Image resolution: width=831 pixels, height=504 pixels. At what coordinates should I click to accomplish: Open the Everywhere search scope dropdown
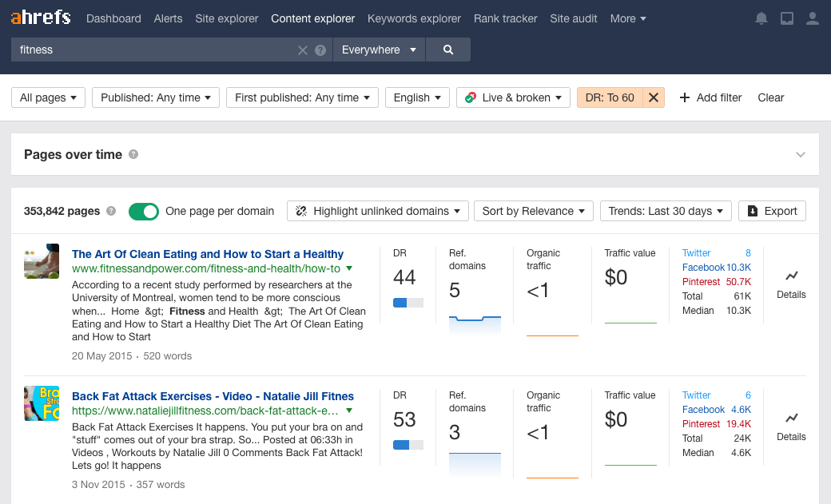(x=379, y=50)
